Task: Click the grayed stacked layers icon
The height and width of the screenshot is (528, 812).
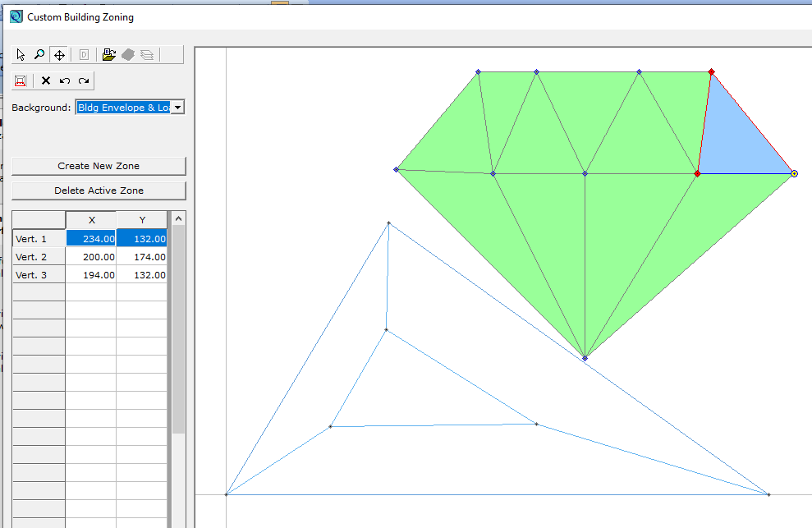Action: 147,54
